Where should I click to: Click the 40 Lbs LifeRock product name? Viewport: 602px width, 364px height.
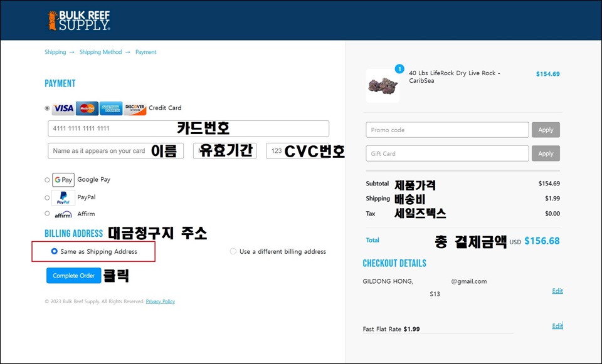[455, 76]
